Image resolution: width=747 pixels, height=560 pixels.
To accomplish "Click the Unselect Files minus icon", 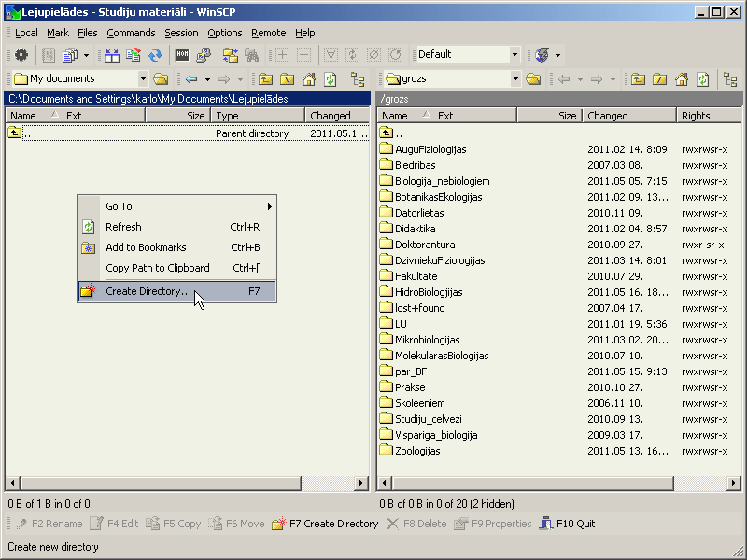I will click(x=303, y=55).
